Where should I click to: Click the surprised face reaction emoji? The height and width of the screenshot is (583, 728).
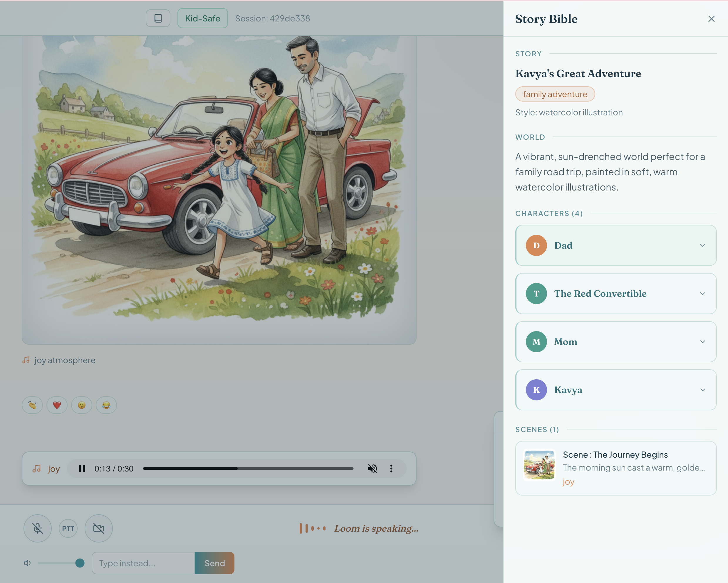coord(82,405)
